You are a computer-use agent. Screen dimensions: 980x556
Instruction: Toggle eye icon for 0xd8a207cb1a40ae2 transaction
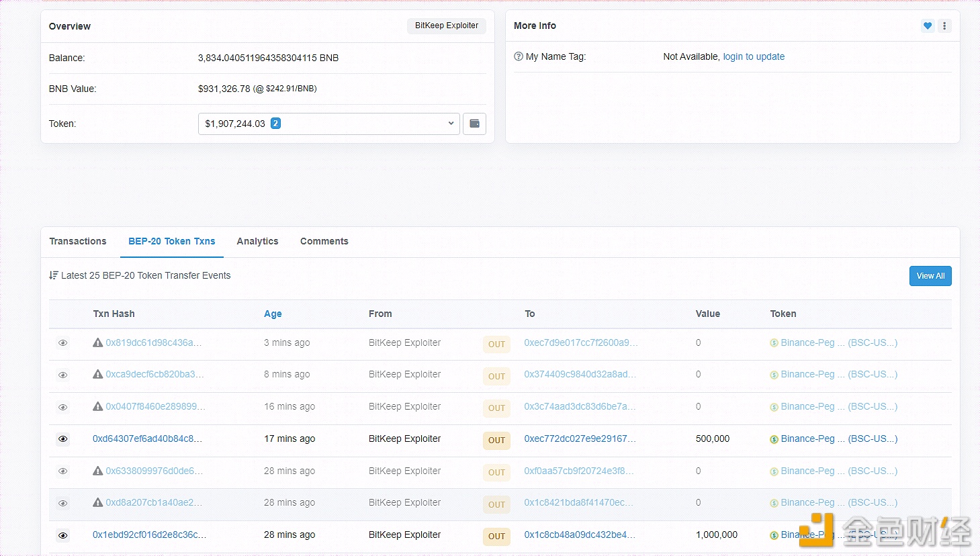pos(62,503)
